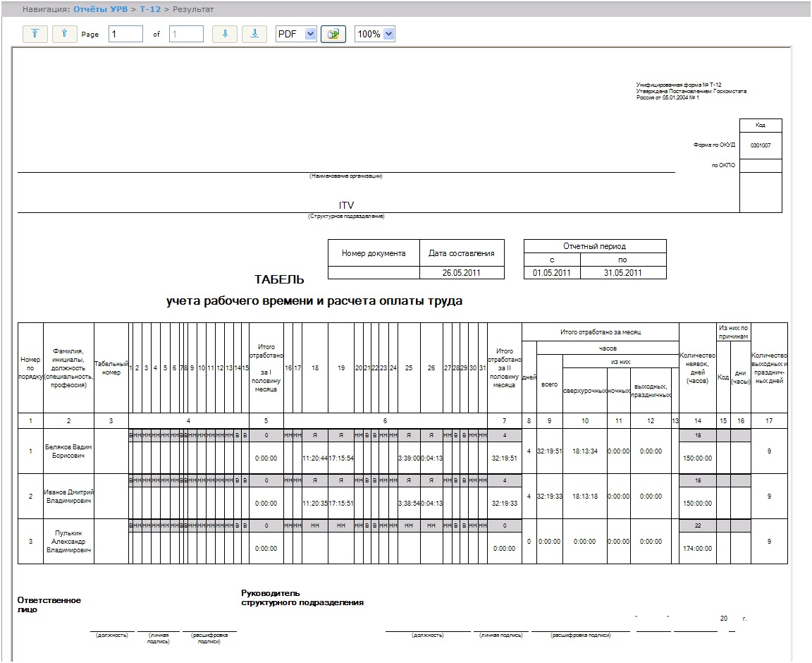Select employee name Пулькин Александр Владимирович

(68, 542)
